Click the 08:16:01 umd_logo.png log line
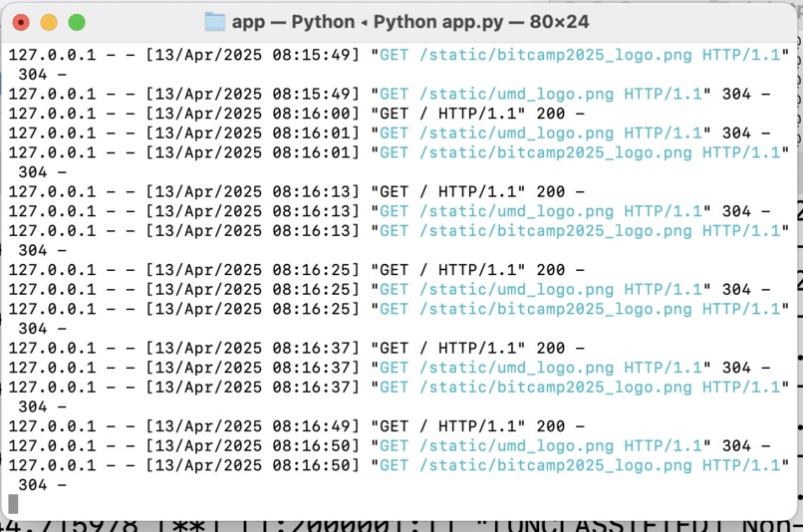803x532 pixels. click(x=390, y=133)
